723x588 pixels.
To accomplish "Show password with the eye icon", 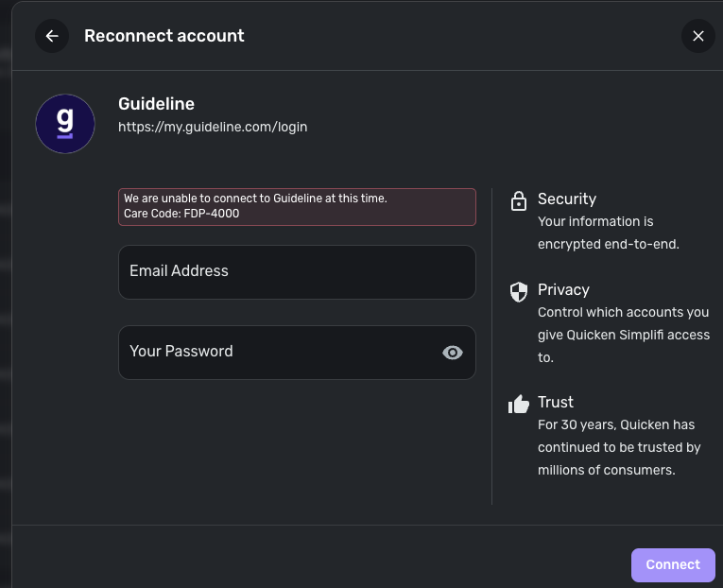I will click(453, 353).
